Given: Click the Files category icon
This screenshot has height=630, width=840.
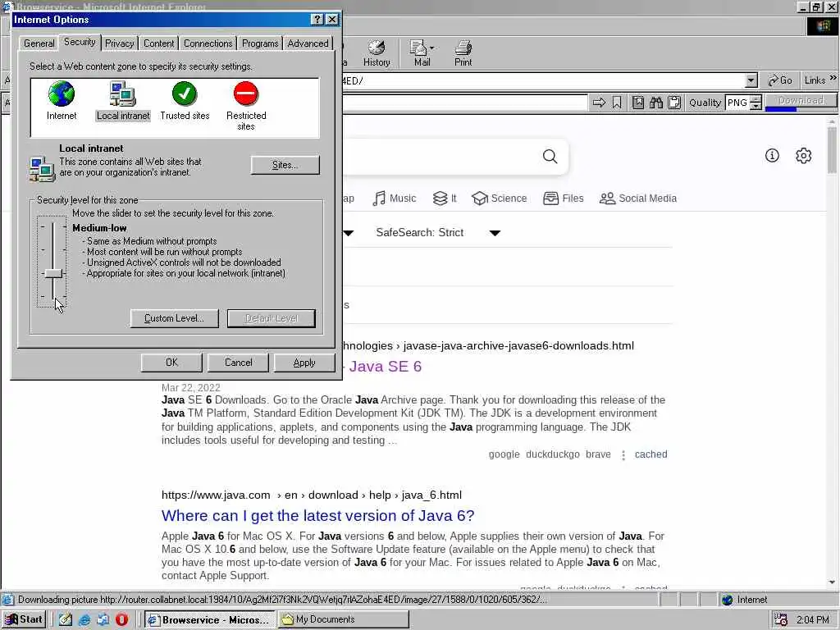Looking at the screenshot, I should [550, 199].
